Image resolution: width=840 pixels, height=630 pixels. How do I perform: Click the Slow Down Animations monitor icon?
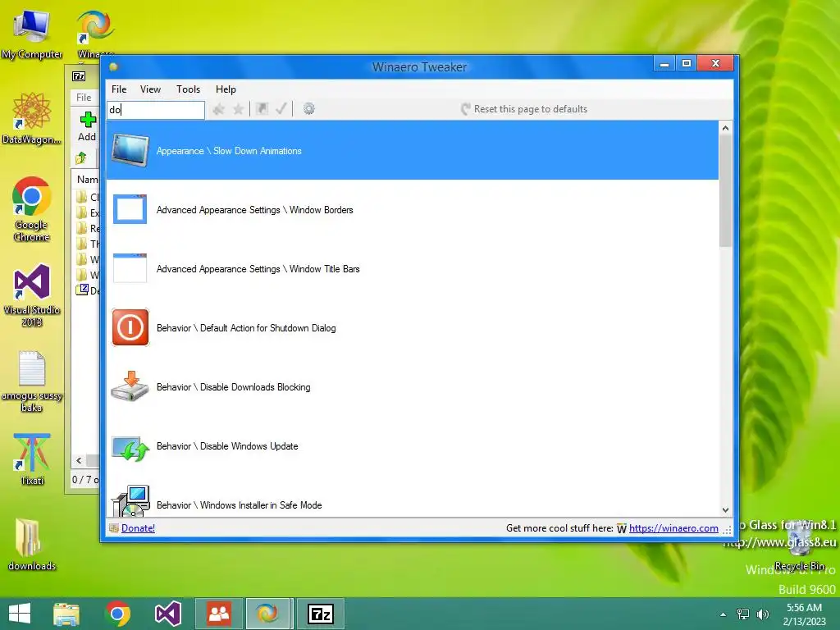pyautogui.click(x=130, y=151)
